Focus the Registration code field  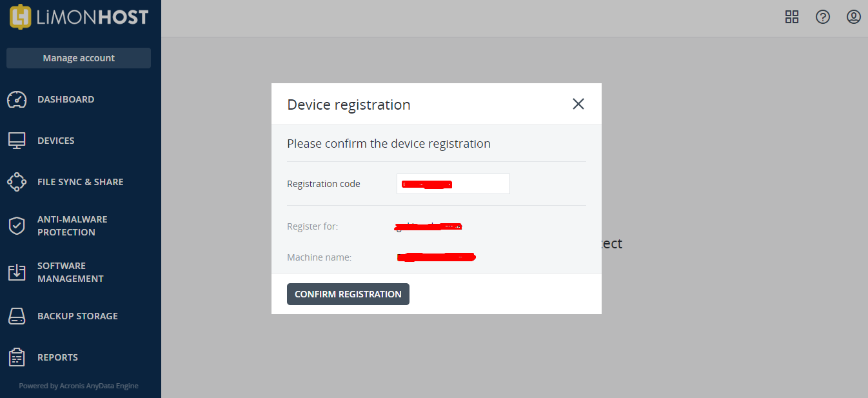coord(453,184)
